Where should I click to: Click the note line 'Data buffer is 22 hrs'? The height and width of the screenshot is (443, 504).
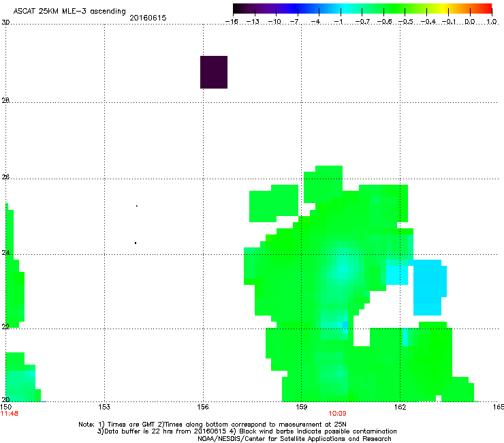click(247, 431)
